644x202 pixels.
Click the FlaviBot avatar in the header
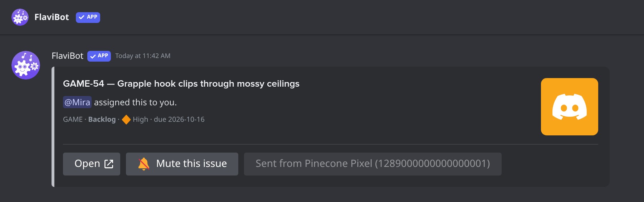tap(20, 17)
